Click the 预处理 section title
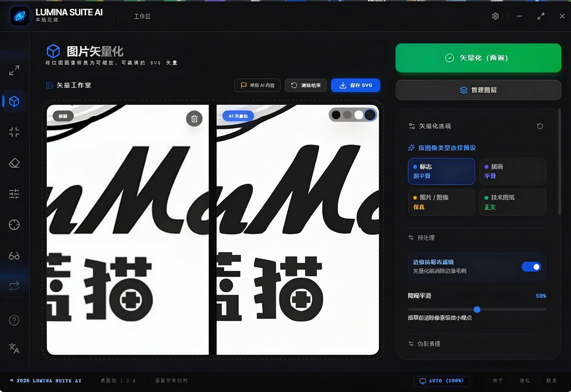571x392 pixels. click(x=426, y=238)
